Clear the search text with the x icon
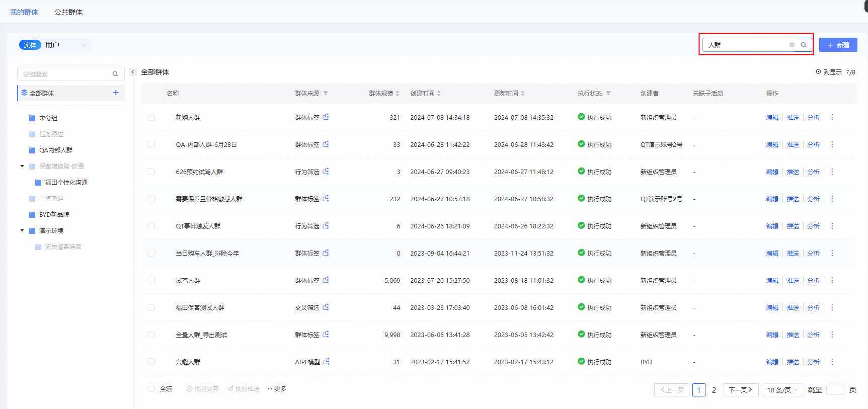 pos(792,45)
